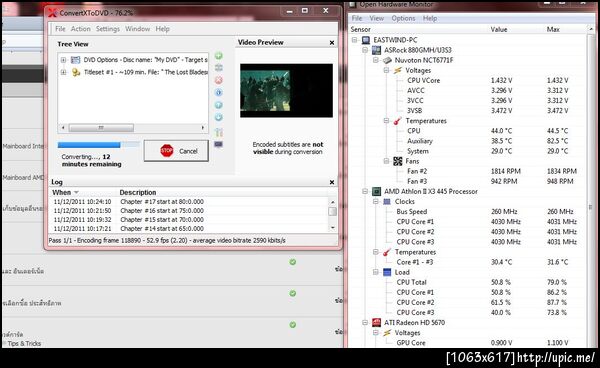Click the red remove item icon

(x=218, y=80)
